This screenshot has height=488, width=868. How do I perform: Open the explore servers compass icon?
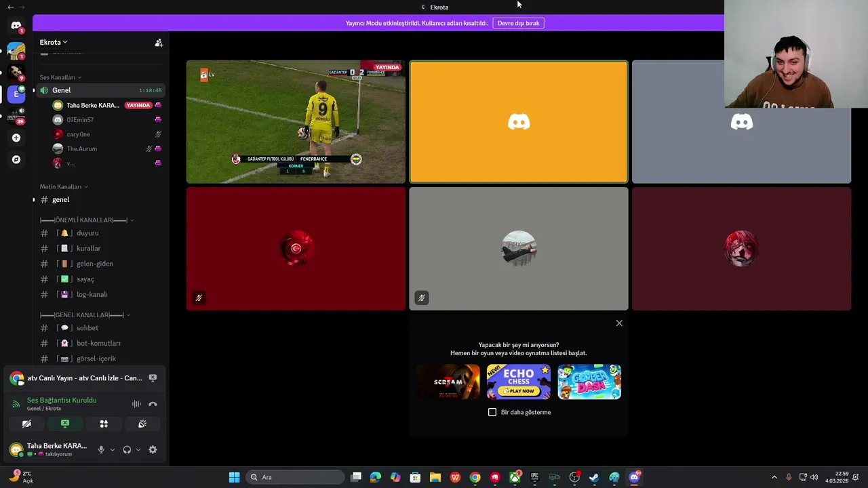pyautogui.click(x=16, y=159)
